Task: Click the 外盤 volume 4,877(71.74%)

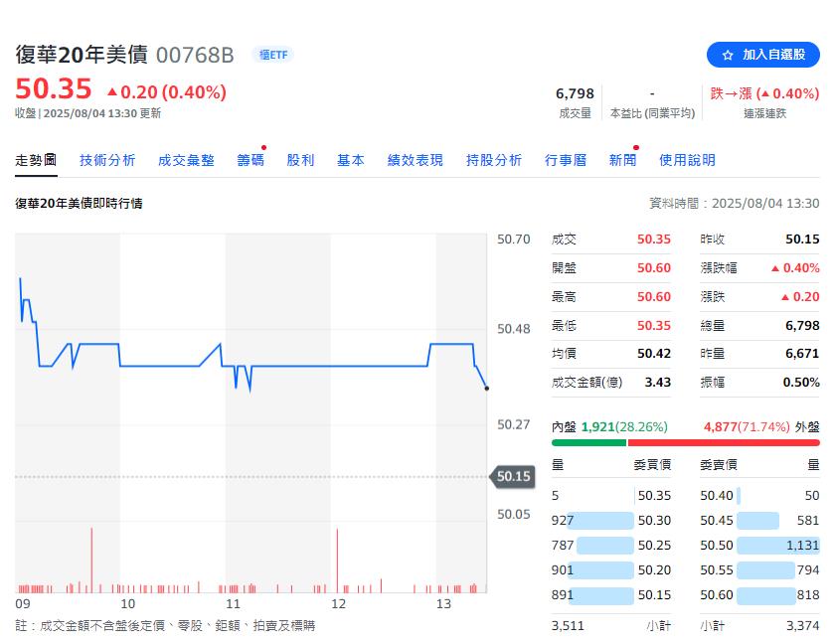Action: [x=747, y=427]
